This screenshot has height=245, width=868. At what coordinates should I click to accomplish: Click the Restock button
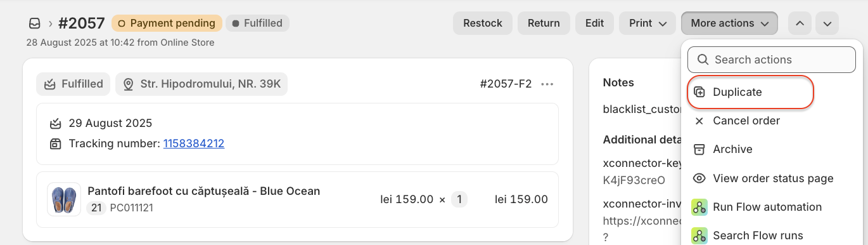coord(483,23)
